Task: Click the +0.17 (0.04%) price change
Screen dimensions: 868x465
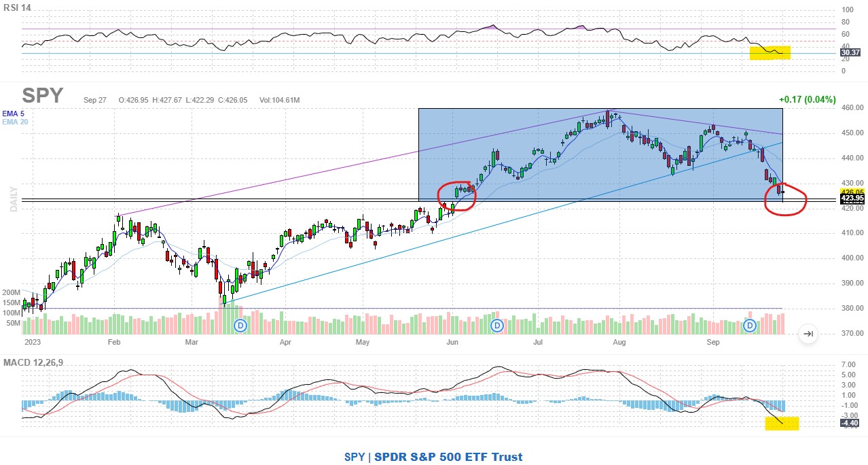Action: [x=808, y=99]
